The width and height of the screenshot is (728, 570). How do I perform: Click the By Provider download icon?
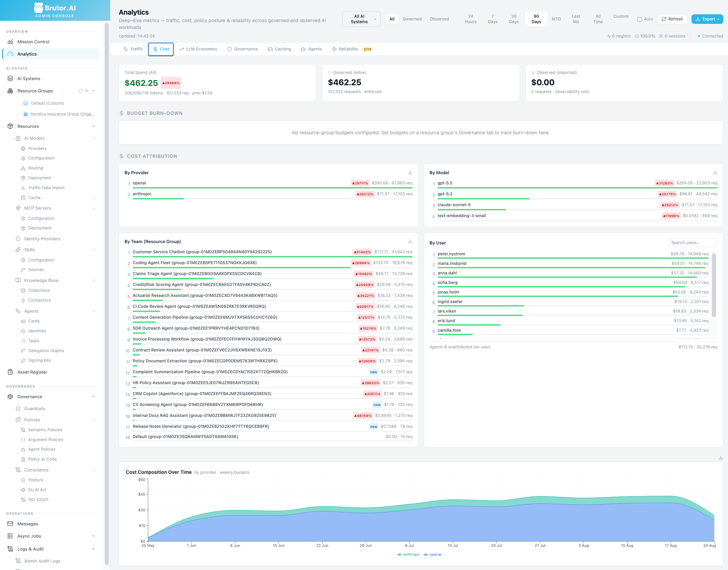[x=410, y=172]
